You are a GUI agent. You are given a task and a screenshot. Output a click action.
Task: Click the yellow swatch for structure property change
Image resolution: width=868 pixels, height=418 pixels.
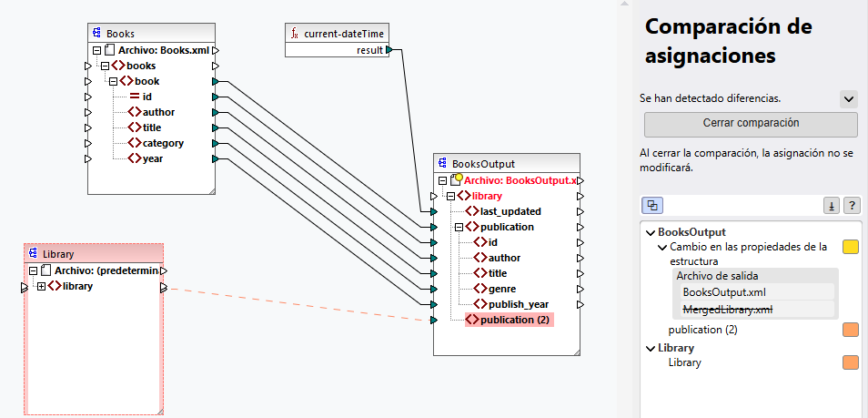(851, 248)
